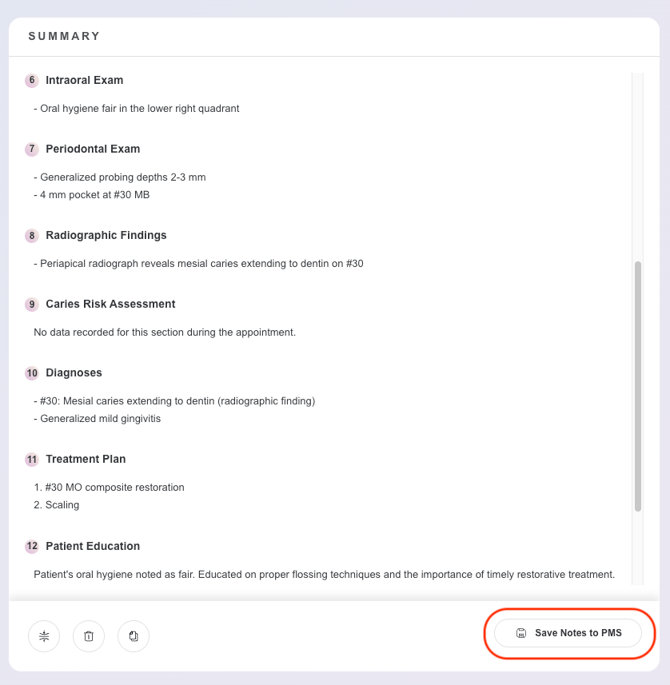Click the number 12 badge for Patient Education
The image size is (670, 685).
pos(32,546)
